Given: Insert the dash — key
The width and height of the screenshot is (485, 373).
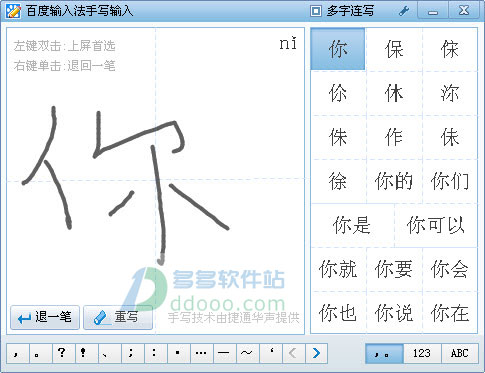Looking at the screenshot, I should tap(225, 353).
